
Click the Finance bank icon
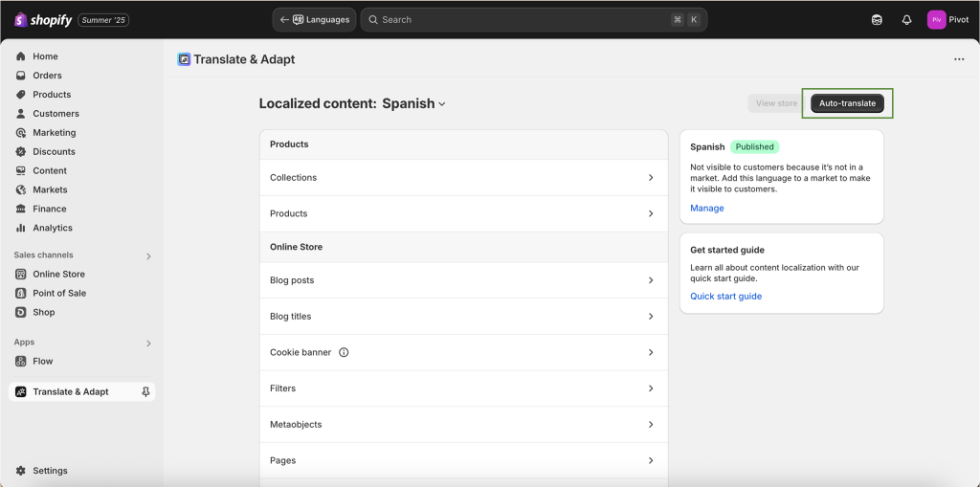(x=21, y=209)
